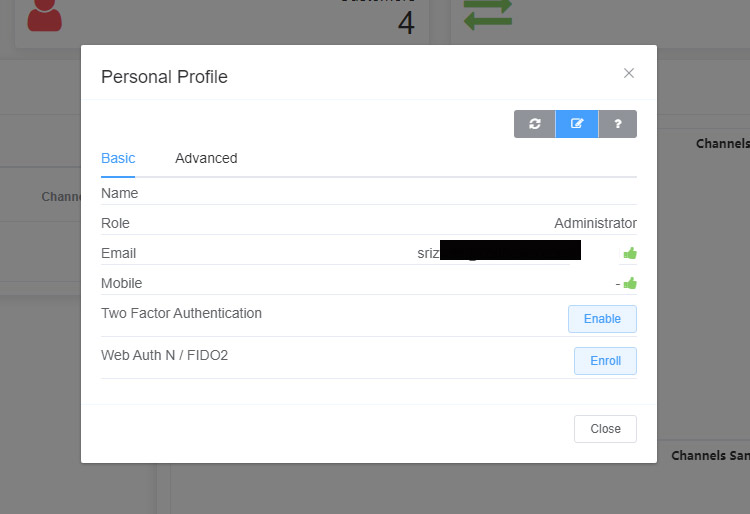
Task: Switch to the Basic tab
Action: click(x=118, y=158)
